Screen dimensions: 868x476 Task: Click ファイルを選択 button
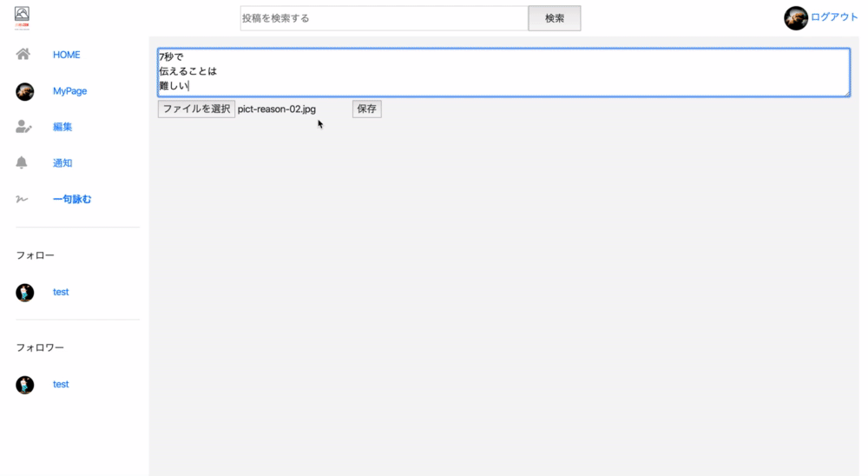196,109
